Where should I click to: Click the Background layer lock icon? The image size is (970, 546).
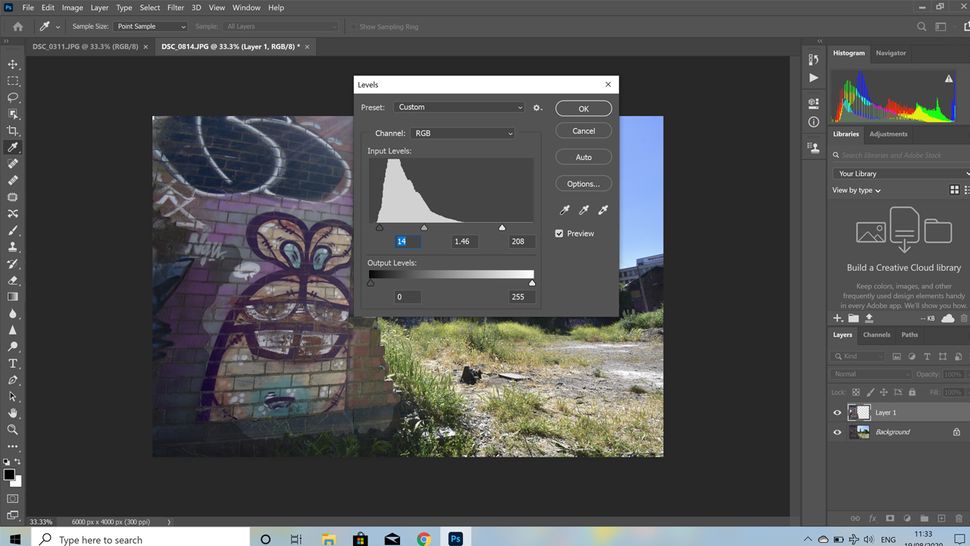click(x=956, y=432)
